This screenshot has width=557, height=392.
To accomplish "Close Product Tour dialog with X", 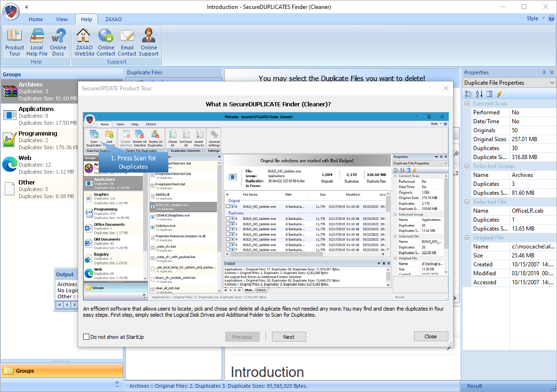I will click(x=446, y=88).
